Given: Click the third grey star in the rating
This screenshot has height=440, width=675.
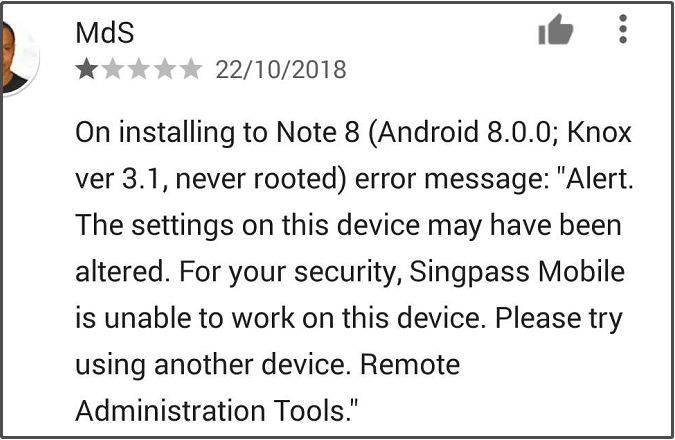Looking at the screenshot, I should [x=139, y=69].
